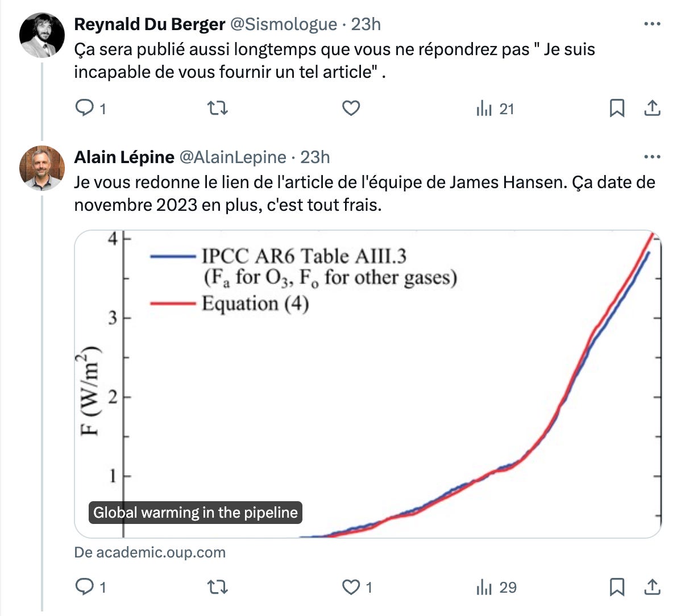Image resolution: width=681 pixels, height=616 pixels.
Task: Open more options for Reynald's tweet
Action: coord(652,24)
